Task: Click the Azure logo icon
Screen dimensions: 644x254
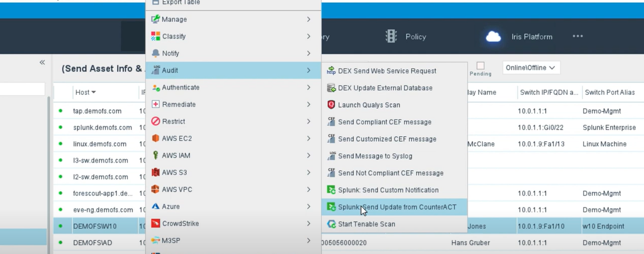Action: coord(156,206)
